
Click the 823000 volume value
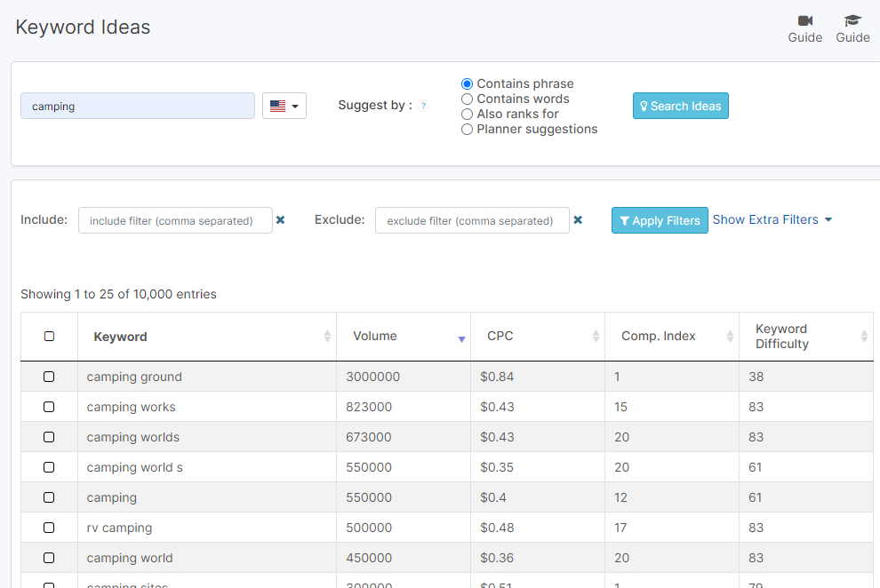(369, 407)
